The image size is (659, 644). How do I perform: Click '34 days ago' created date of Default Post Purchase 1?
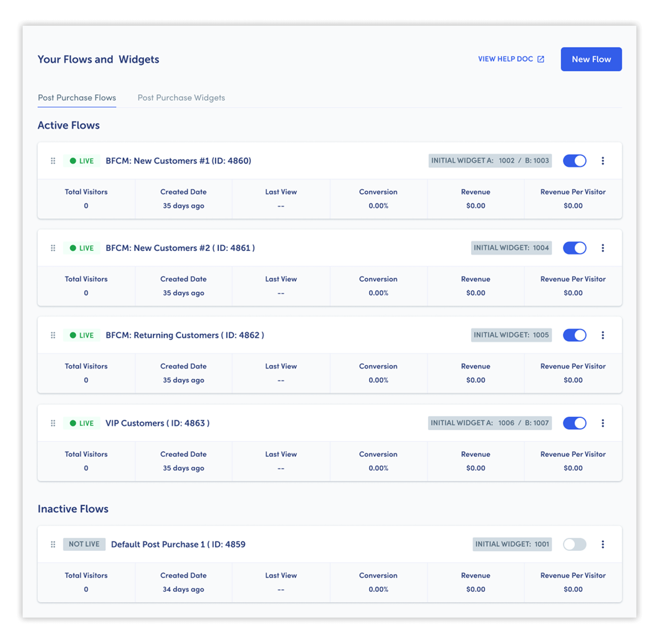[x=183, y=589]
